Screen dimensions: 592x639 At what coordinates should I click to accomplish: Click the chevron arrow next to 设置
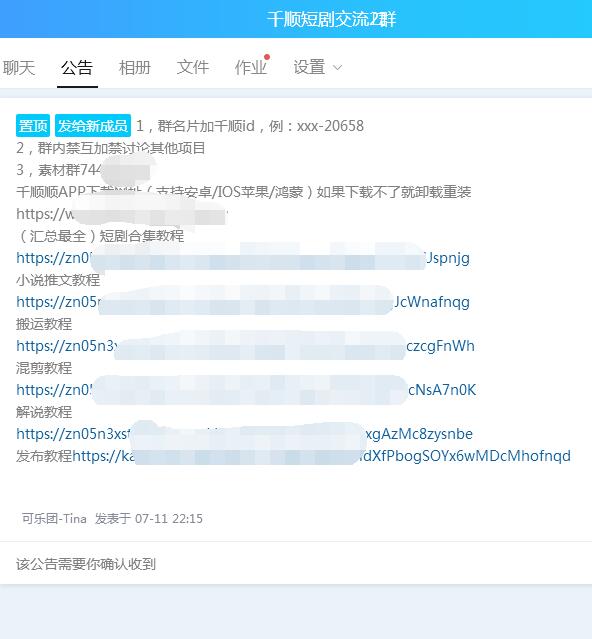pyautogui.click(x=337, y=68)
